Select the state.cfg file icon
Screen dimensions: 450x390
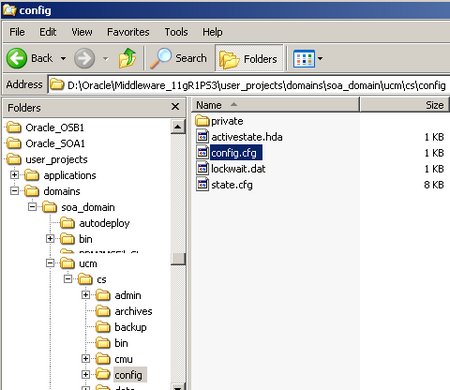pos(202,184)
